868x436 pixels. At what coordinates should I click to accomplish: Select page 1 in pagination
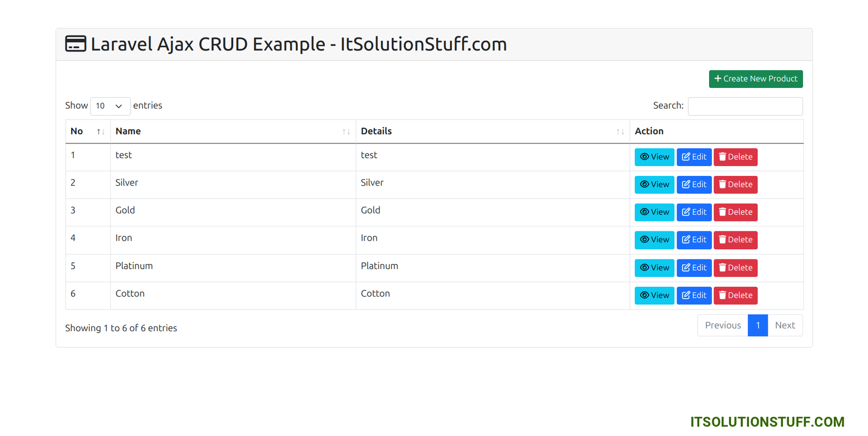[758, 325]
